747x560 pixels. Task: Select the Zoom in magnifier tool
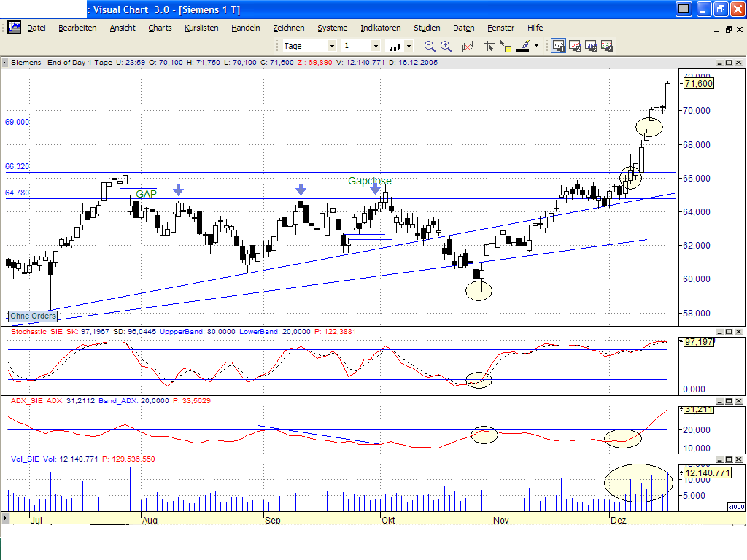pyautogui.click(x=446, y=45)
